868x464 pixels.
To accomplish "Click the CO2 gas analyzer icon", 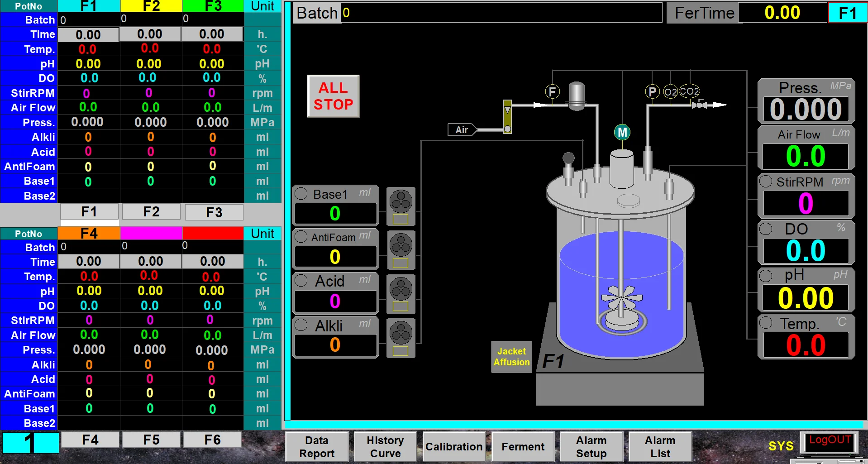I will (x=690, y=91).
